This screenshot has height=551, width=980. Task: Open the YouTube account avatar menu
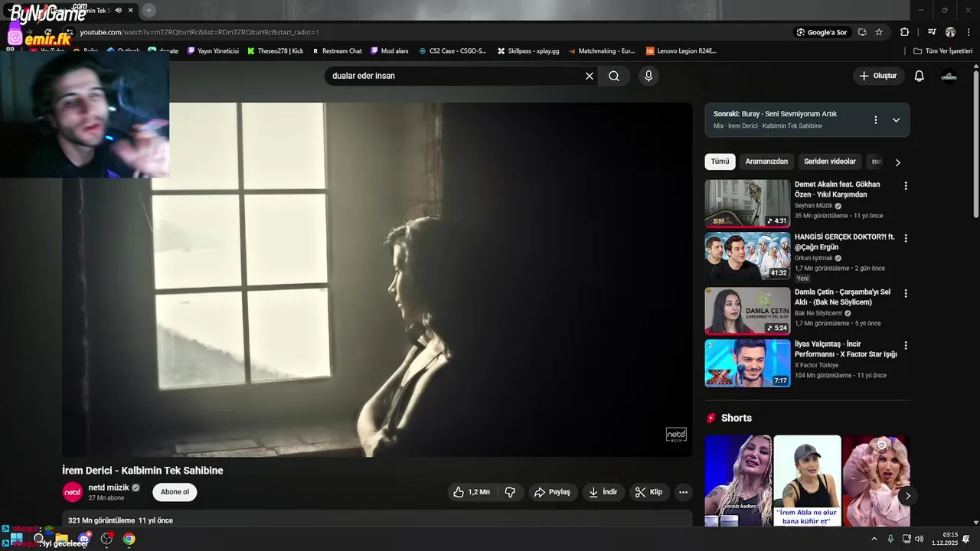click(949, 76)
